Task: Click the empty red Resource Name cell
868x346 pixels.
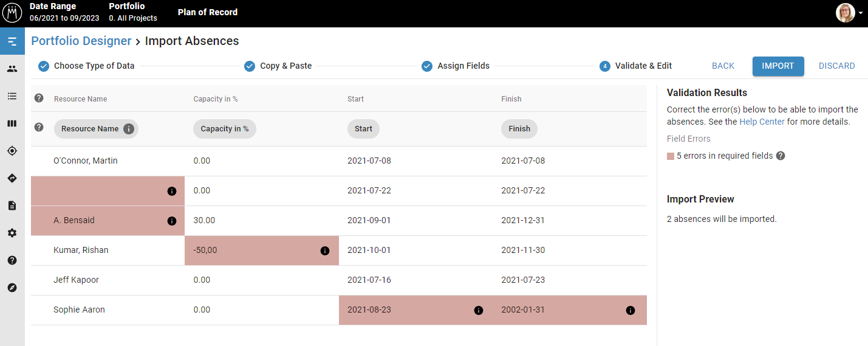Action: click(108, 191)
